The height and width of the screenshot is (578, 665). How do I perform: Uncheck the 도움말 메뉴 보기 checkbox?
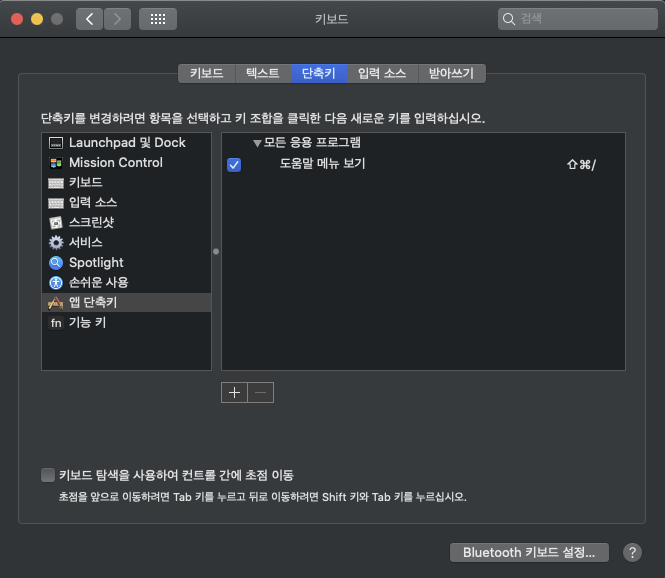[234, 165]
